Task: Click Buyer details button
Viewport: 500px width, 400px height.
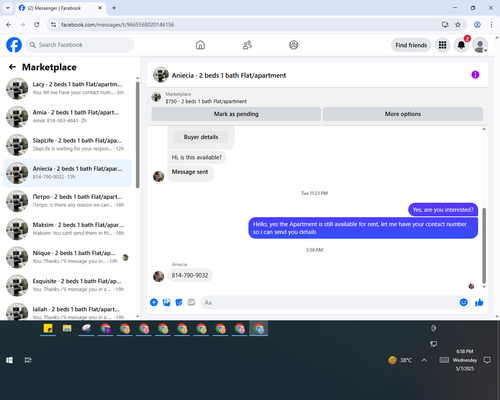Action: 201,137
